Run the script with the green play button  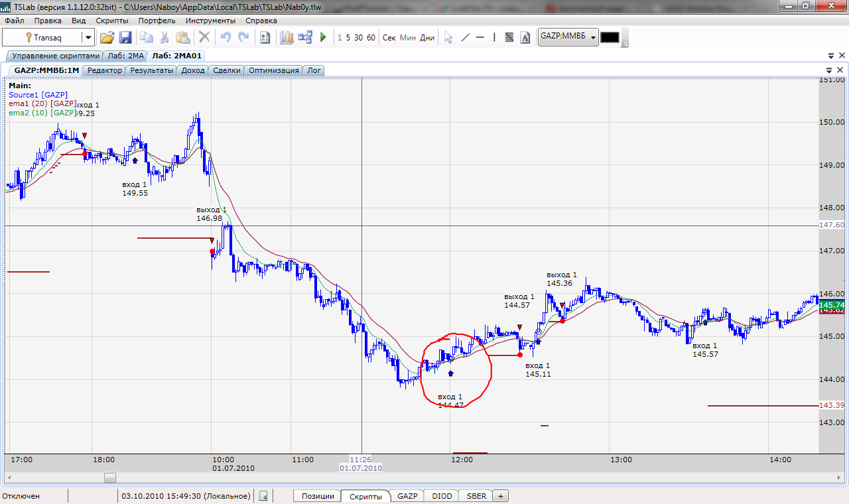pos(323,37)
